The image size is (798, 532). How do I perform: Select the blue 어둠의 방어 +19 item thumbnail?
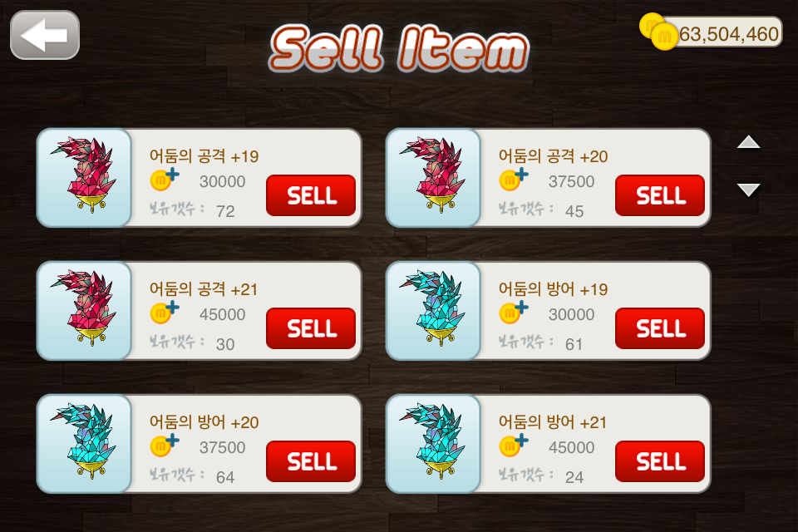tap(434, 311)
